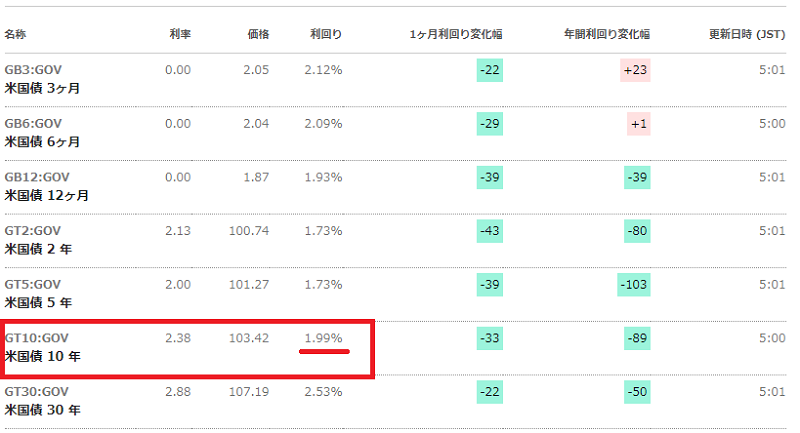Click the 100.74 price value
800x433 pixels.
click(x=249, y=231)
